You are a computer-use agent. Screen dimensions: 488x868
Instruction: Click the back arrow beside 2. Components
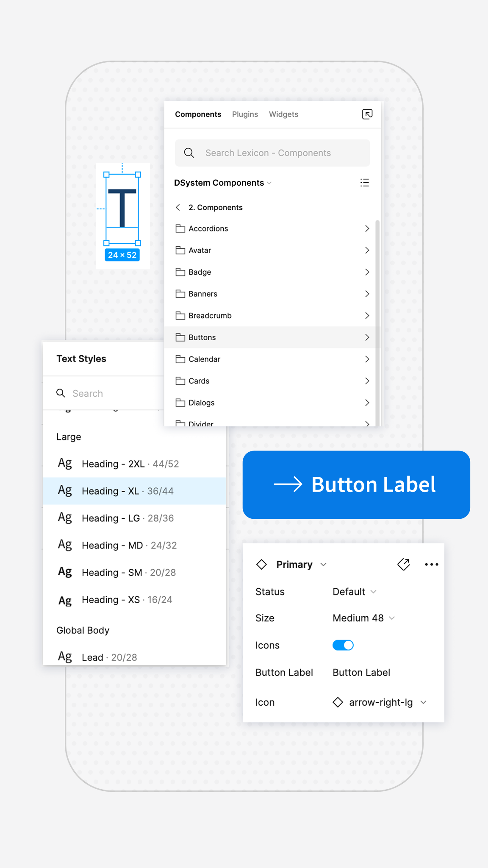(x=178, y=207)
